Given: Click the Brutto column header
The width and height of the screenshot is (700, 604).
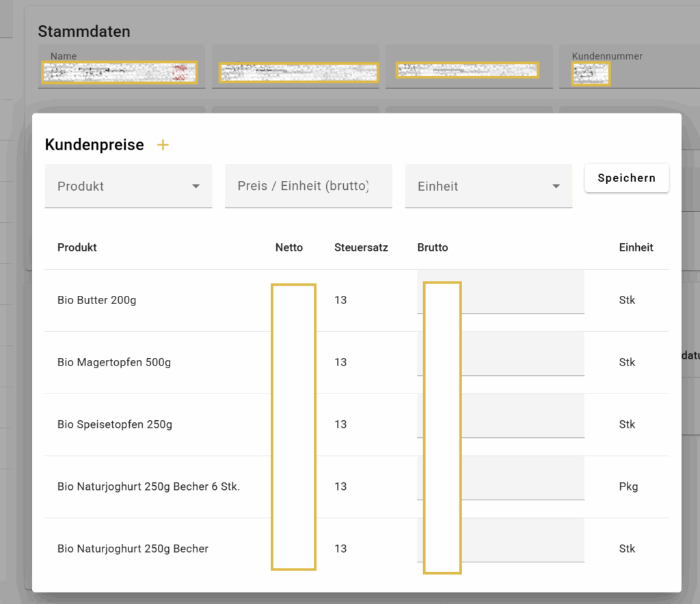Looking at the screenshot, I should (433, 247).
